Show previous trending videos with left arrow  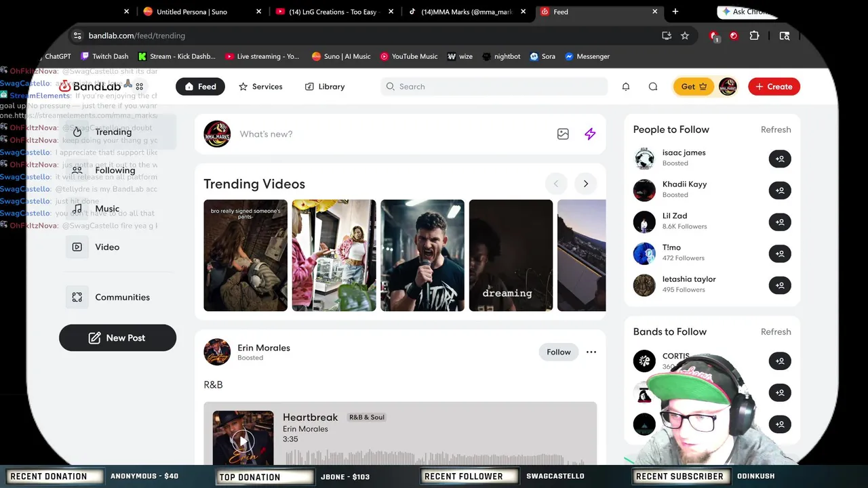[556, 184]
